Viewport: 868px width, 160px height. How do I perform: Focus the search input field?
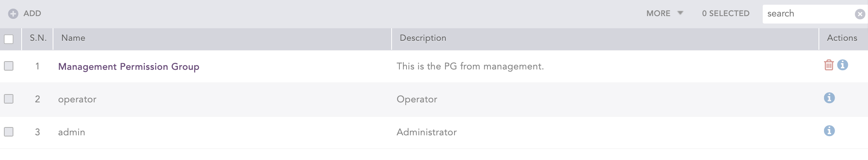point(807,14)
